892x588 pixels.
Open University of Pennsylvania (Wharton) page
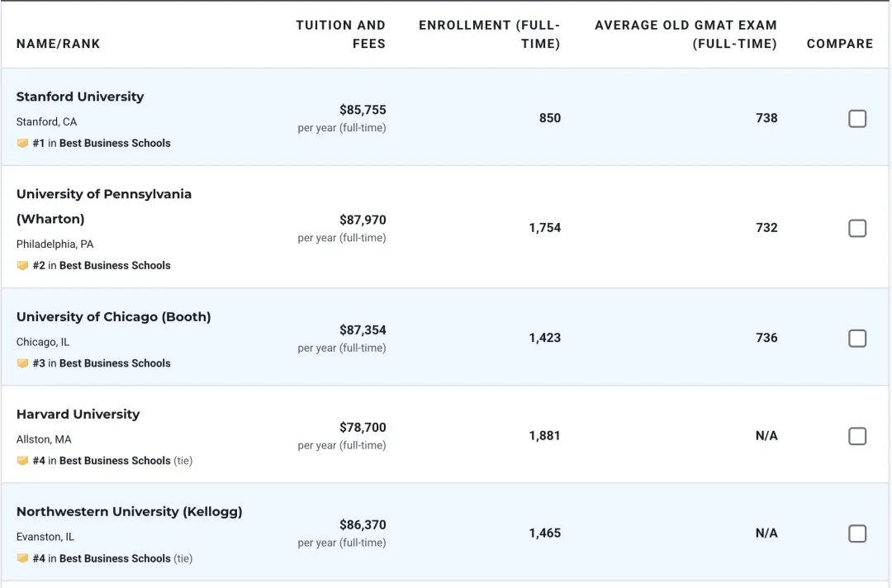tap(104, 194)
